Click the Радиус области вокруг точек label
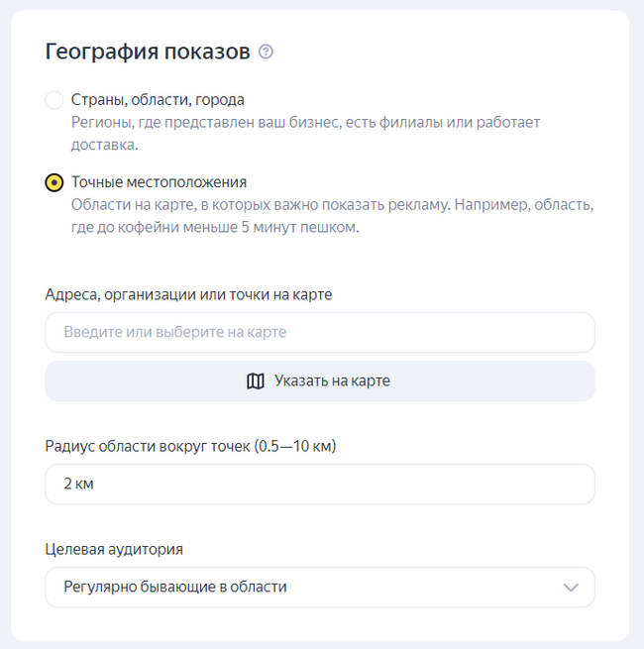 [190, 446]
